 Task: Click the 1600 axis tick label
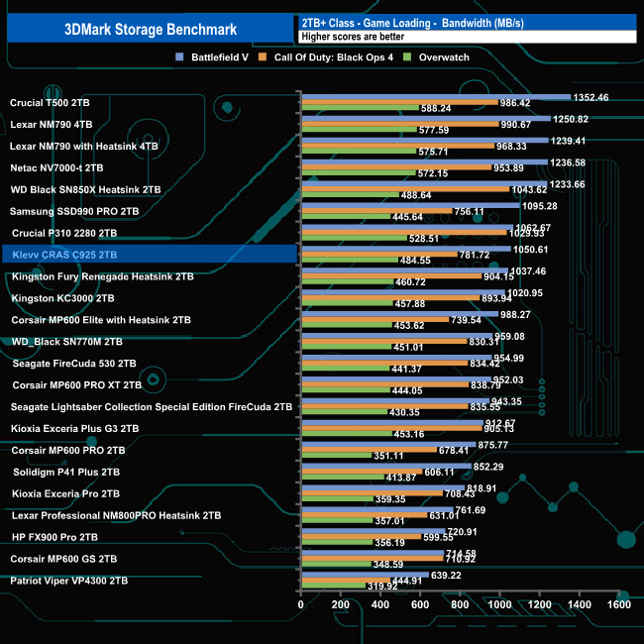(x=618, y=604)
